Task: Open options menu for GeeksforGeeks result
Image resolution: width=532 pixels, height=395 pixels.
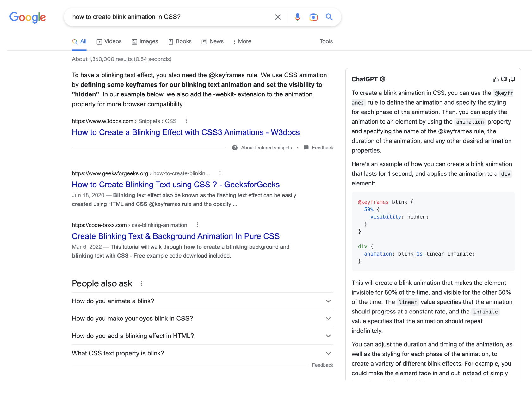Action: pyautogui.click(x=220, y=173)
